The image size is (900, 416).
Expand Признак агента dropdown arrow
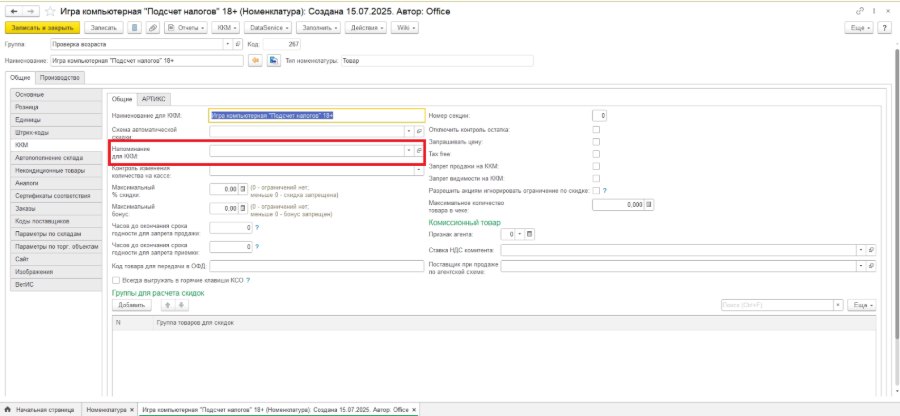(x=519, y=234)
